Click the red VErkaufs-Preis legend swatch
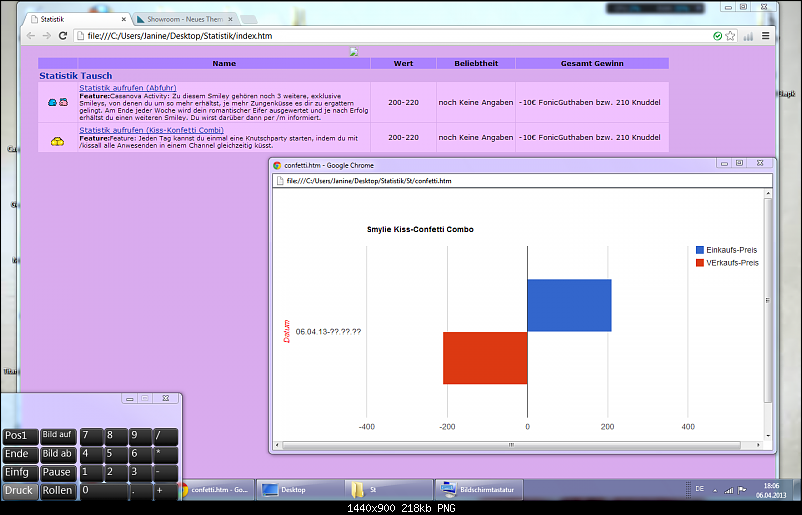The height and width of the screenshot is (515, 802). click(x=700, y=263)
